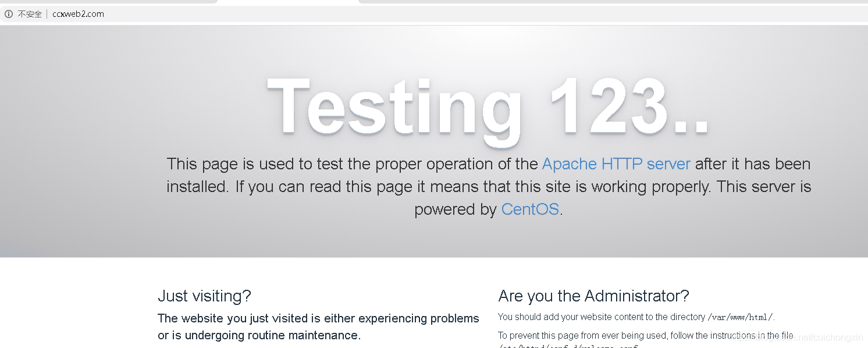Screen dimensions: 868x348
Task: Click the 不安全 not-secure label
Action: pos(30,14)
